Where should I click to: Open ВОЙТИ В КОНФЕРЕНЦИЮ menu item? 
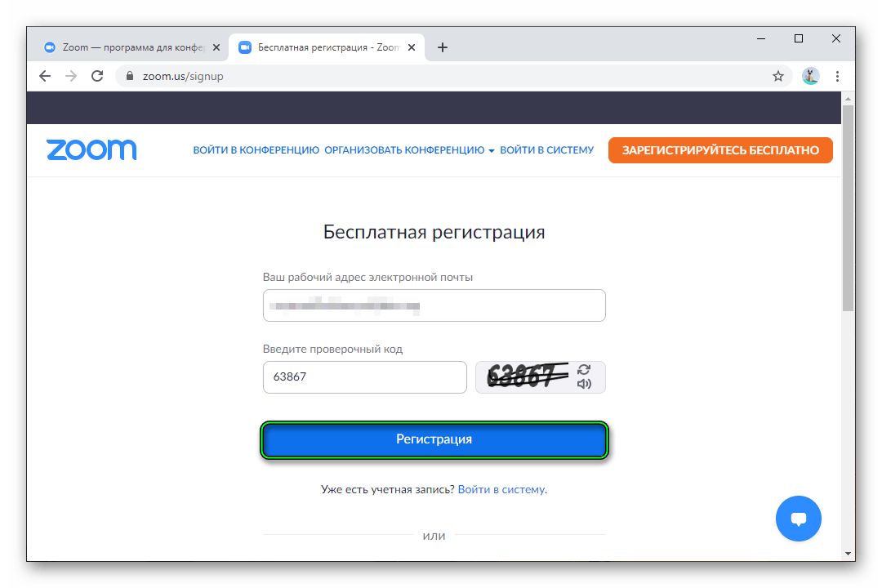(x=256, y=150)
